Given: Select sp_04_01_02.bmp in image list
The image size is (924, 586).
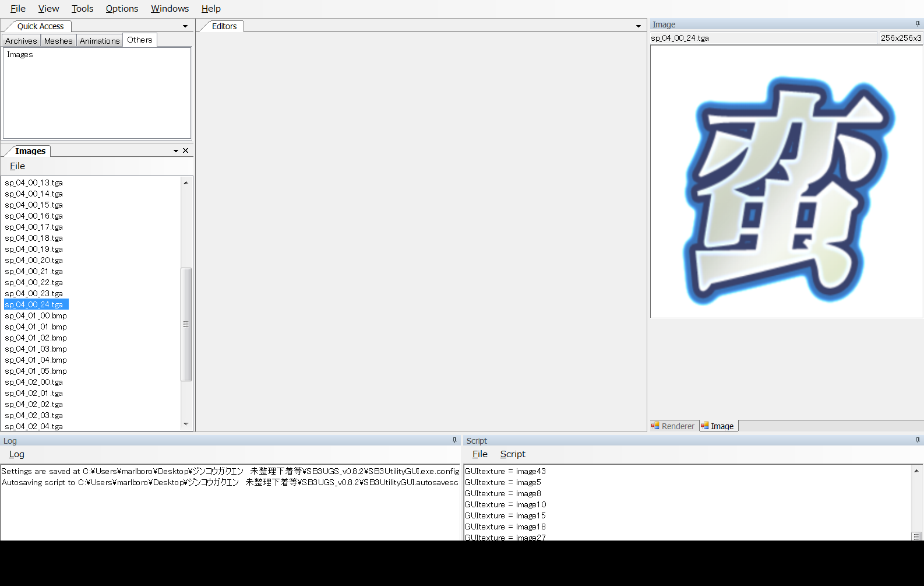Looking at the screenshot, I should (36, 338).
